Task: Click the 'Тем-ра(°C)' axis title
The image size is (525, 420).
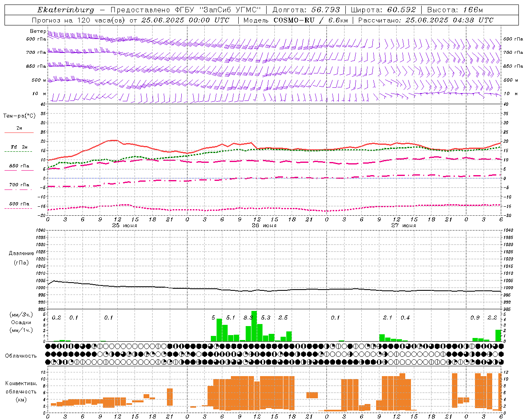Action: click(19, 116)
